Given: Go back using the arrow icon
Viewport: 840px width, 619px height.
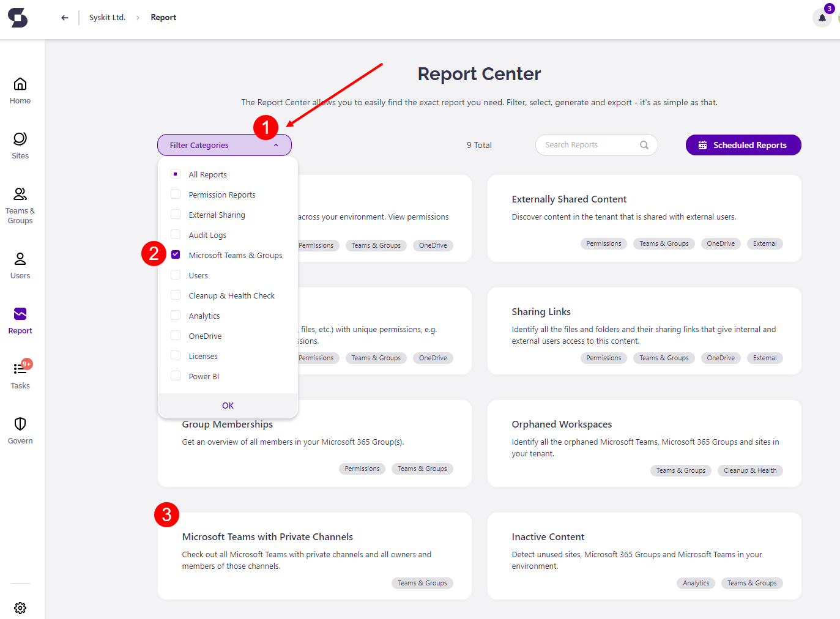Looking at the screenshot, I should 64,17.
